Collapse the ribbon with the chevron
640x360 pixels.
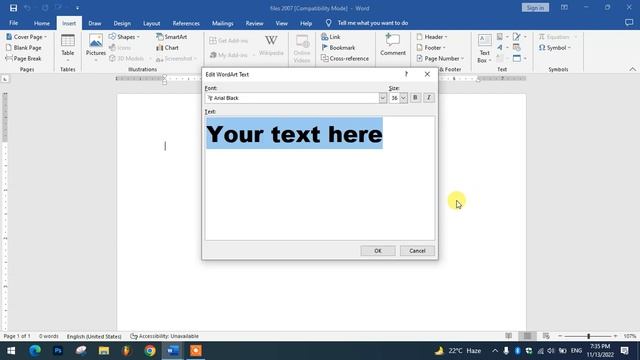point(632,69)
